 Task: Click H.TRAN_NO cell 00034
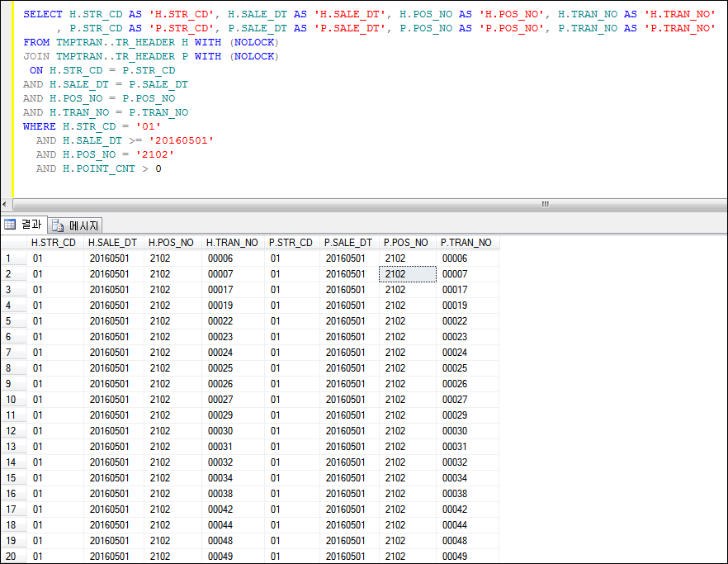point(233,478)
